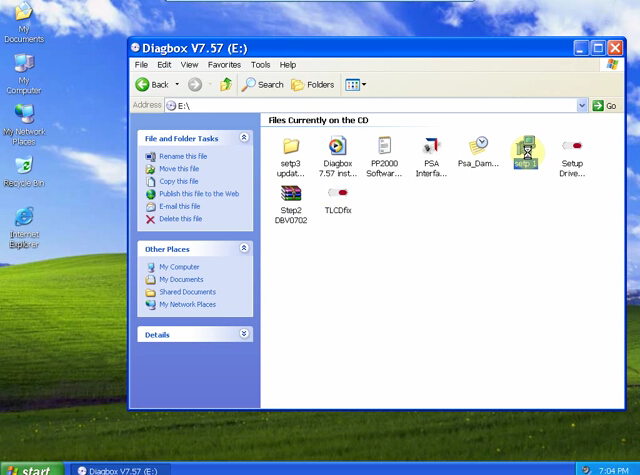The image size is (640, 475).
Task: Select the PSA Interface file icon
Action: click(431, 146)
